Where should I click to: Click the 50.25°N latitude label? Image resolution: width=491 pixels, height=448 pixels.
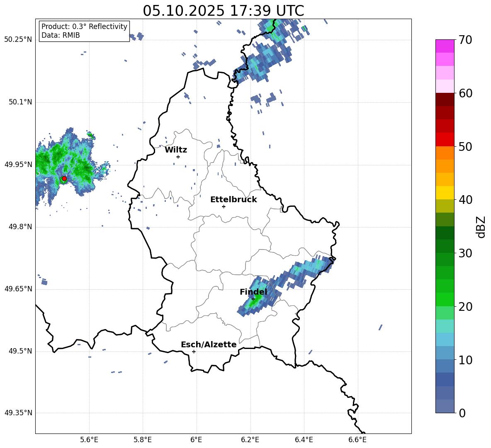(x=18, y=40)
